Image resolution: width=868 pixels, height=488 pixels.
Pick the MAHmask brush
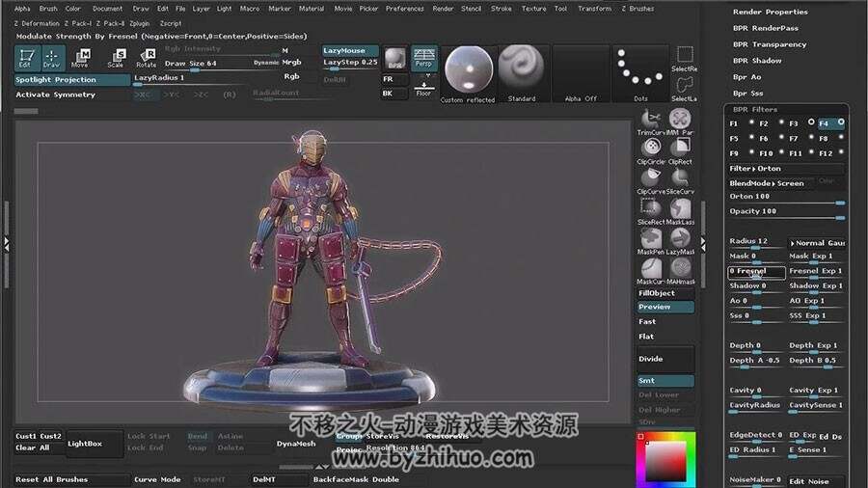tap(680, 272)
